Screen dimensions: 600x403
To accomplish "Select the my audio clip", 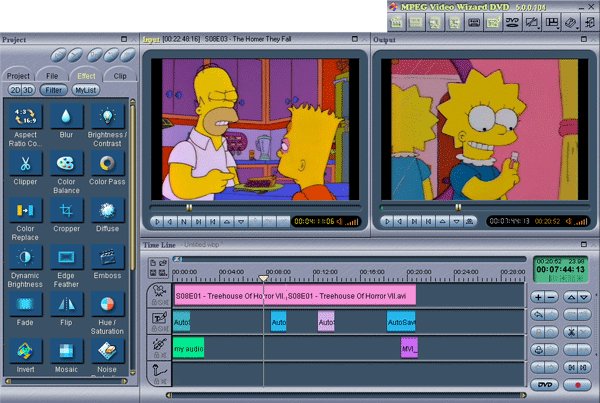I will [x=188, y=348].
